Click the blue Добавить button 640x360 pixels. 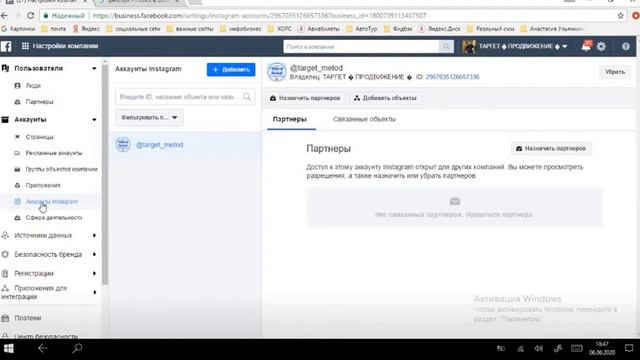tap(231, 69)
